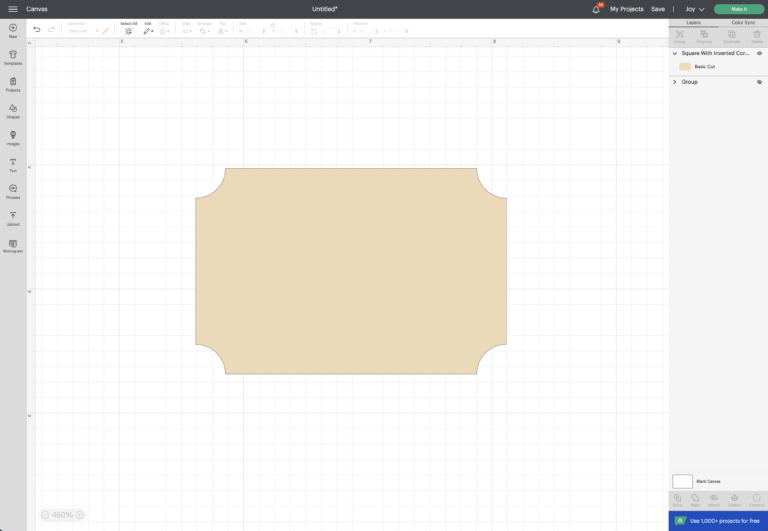Open the Templates panel
This screenshot has width=768, height=531.
(13, 57)
